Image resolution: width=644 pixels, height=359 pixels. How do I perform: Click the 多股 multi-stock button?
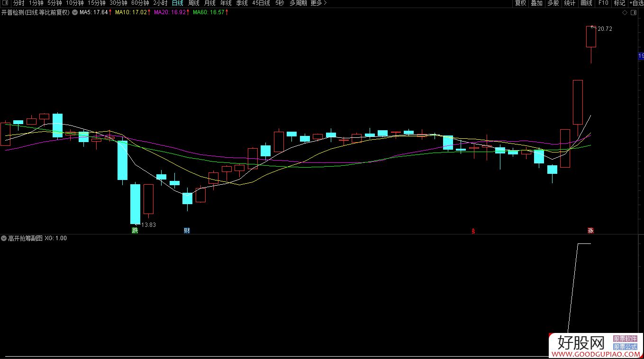(553, 3)
